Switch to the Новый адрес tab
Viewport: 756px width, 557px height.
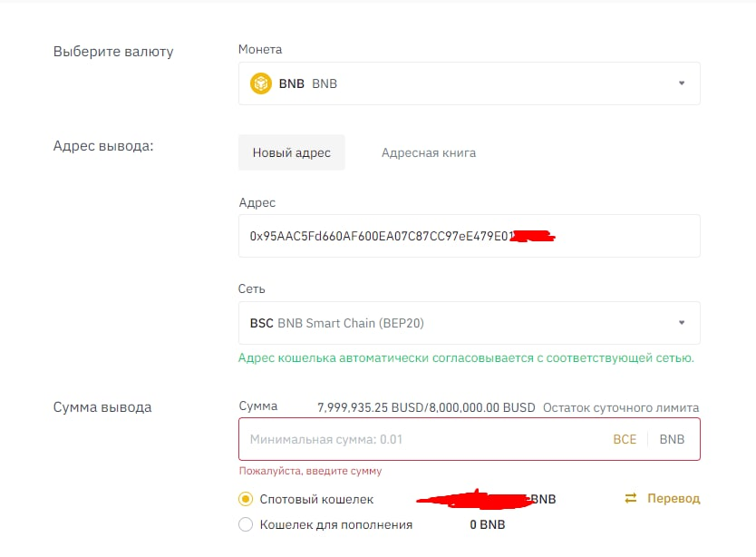292,152
